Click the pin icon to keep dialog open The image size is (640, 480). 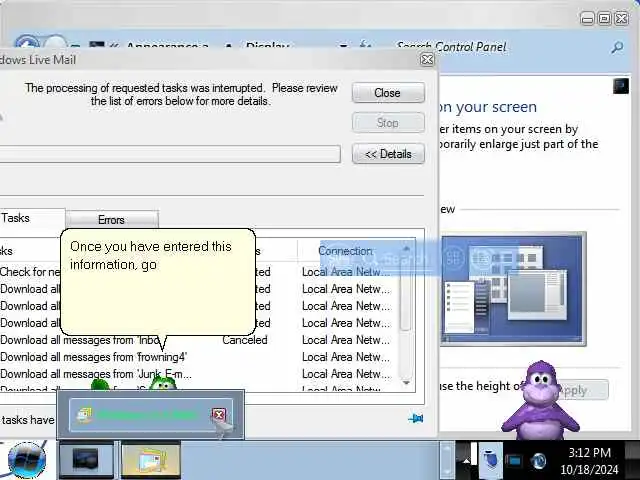tap(416, 418)
